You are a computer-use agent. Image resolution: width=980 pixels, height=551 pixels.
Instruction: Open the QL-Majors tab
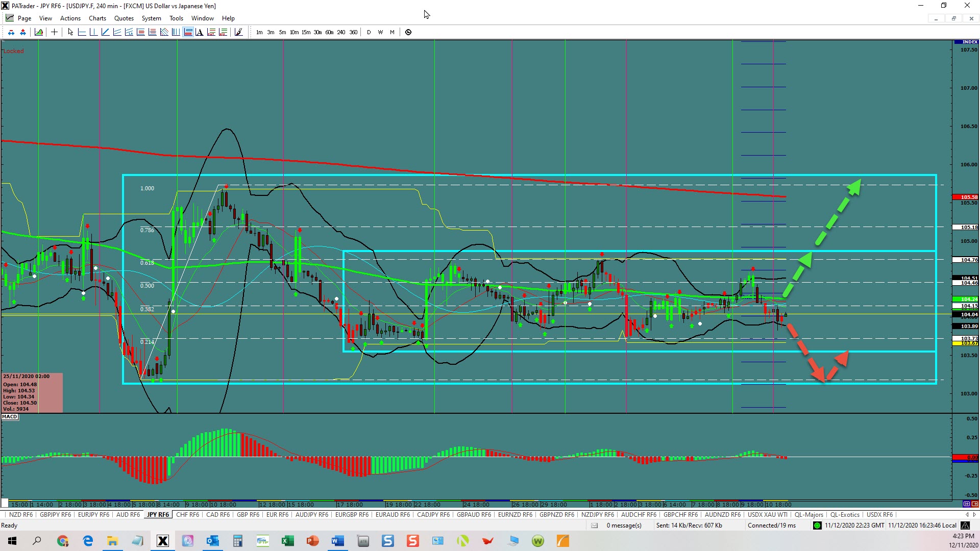[x=808, y=515]
